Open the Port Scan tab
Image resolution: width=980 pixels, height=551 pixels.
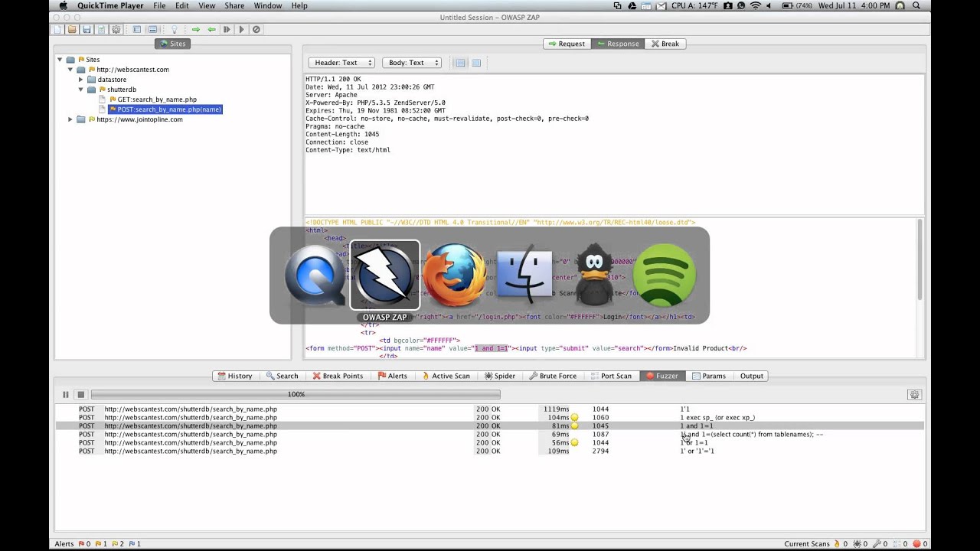pyautogui.click(x=611, y=376)
